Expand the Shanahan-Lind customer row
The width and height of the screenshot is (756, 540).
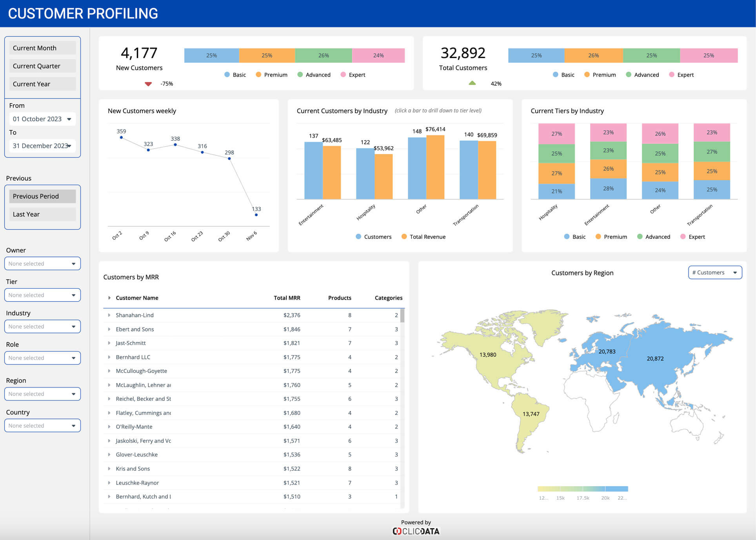point(109,315)
